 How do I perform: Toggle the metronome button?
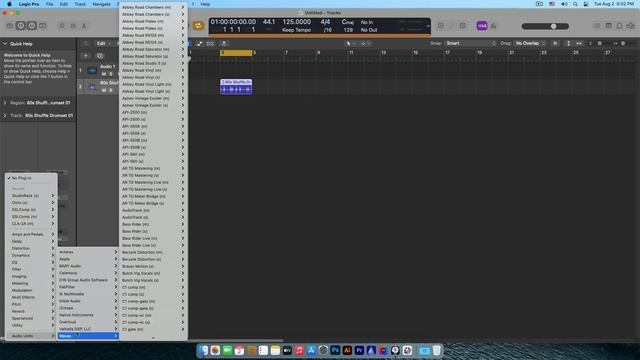click(x=493, y=26)
